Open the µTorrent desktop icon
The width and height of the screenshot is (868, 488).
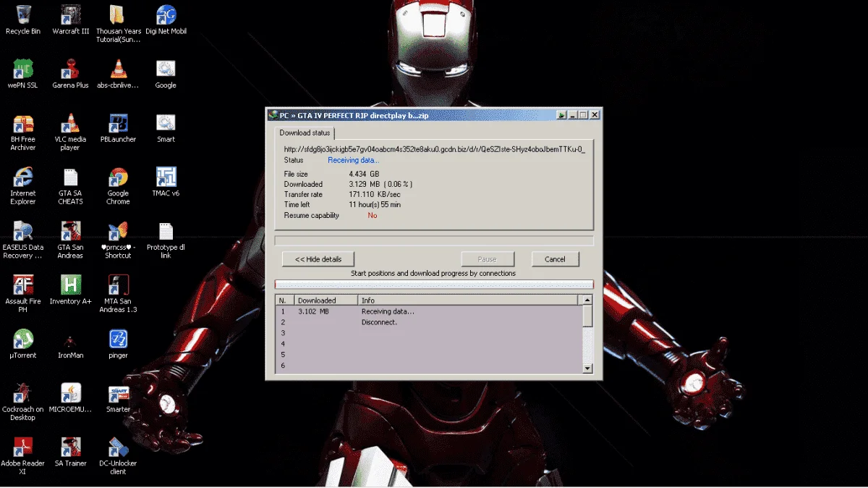pos(23,343)
